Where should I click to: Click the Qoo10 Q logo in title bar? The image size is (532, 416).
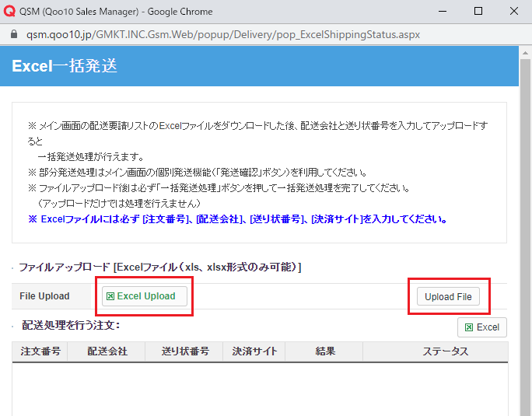(9, 11)
